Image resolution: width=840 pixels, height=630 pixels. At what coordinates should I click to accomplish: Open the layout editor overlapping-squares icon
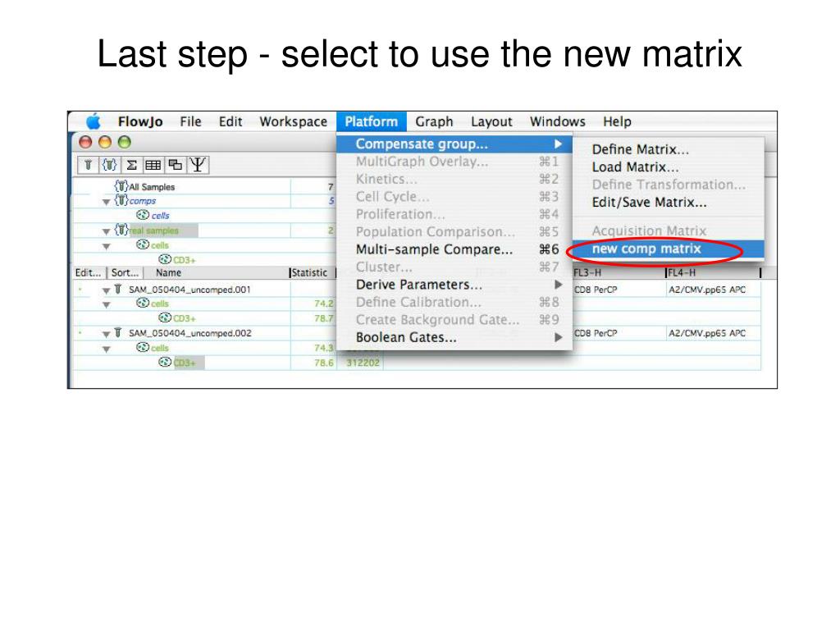176,165
